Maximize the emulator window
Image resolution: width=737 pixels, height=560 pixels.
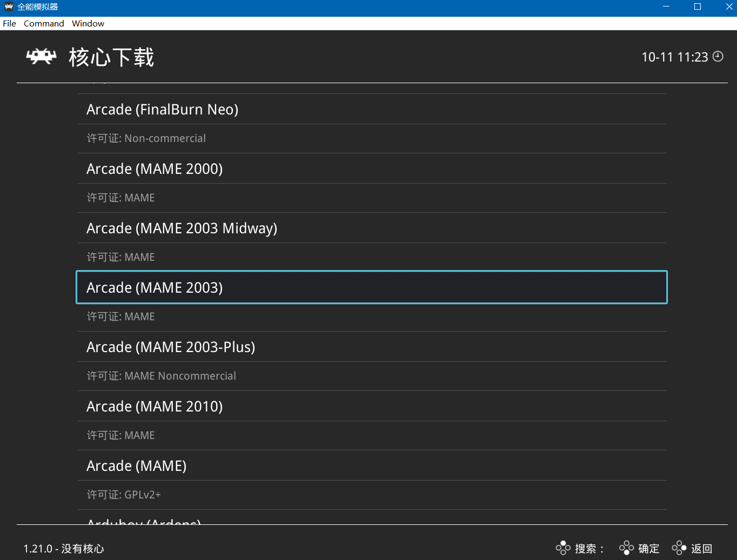(x=698, y=7)
